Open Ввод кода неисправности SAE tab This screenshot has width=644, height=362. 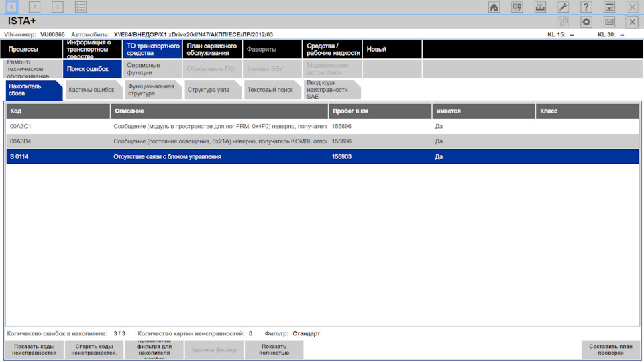pyautogui.click(x=332, y=90)
